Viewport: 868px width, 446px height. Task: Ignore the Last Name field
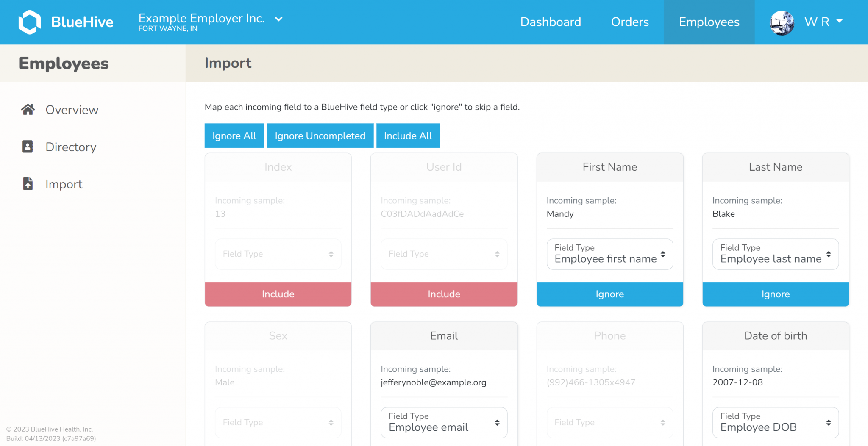[x=775, y=294]
